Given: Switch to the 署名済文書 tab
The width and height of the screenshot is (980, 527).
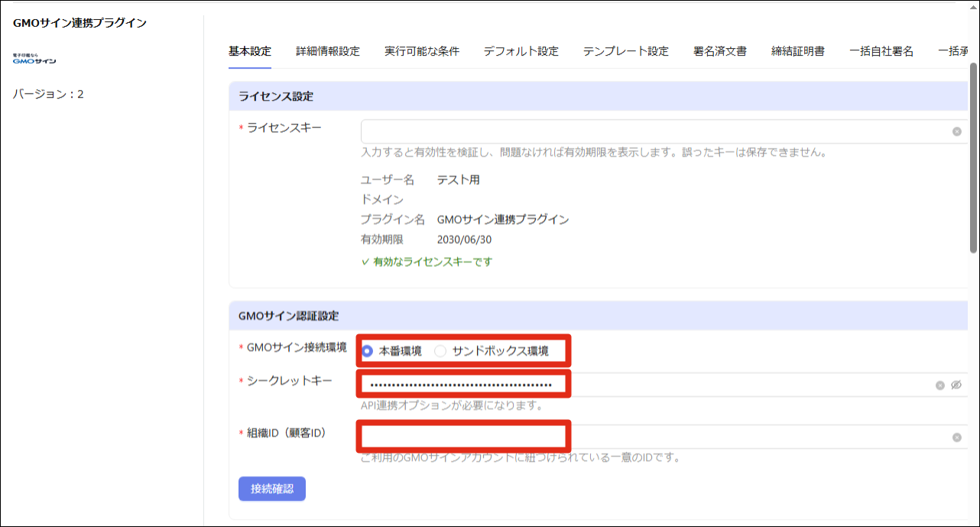Looking at the screenshot, I should pyautogui.click(x=720, y=52).
